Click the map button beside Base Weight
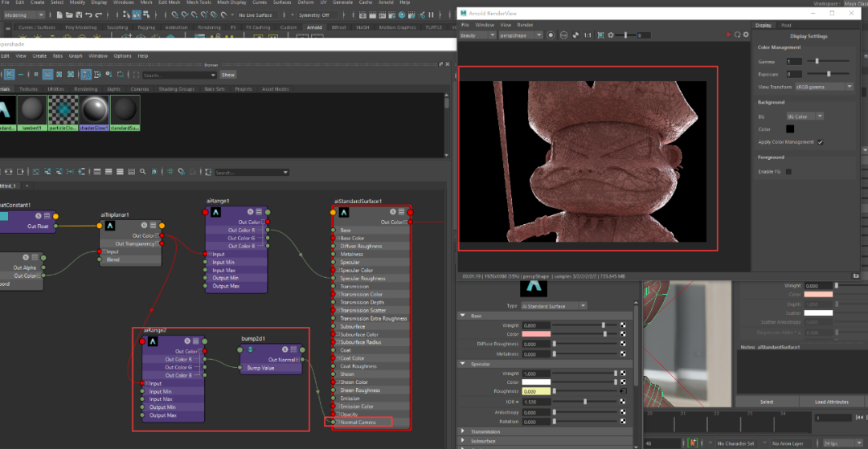This screenshot has width=868, height=449. tap(623, 325)
